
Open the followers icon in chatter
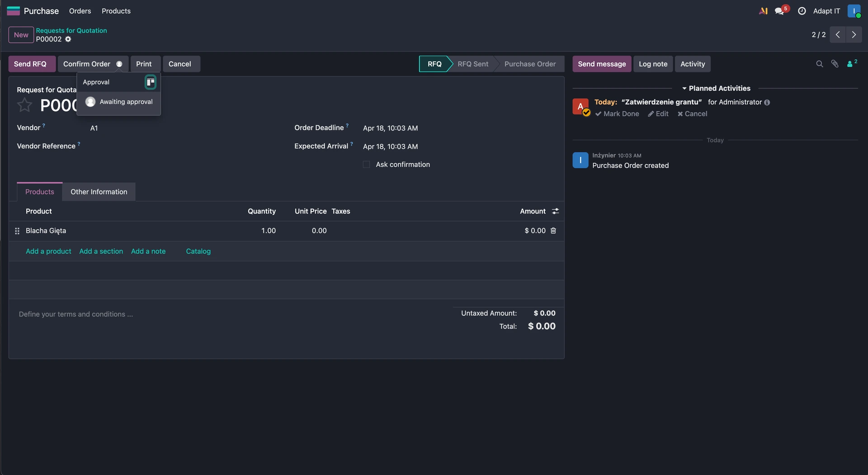click(x=851, y=64)
